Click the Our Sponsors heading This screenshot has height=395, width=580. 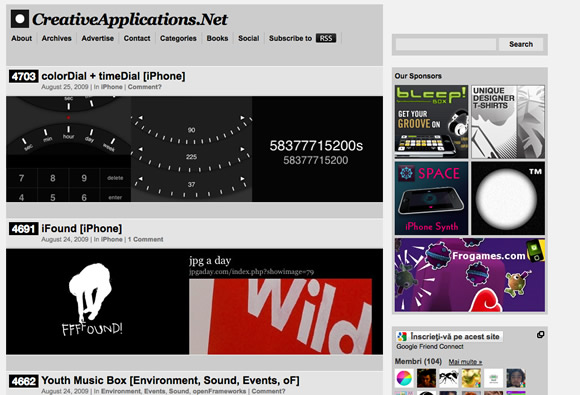[x=418, y=76]
